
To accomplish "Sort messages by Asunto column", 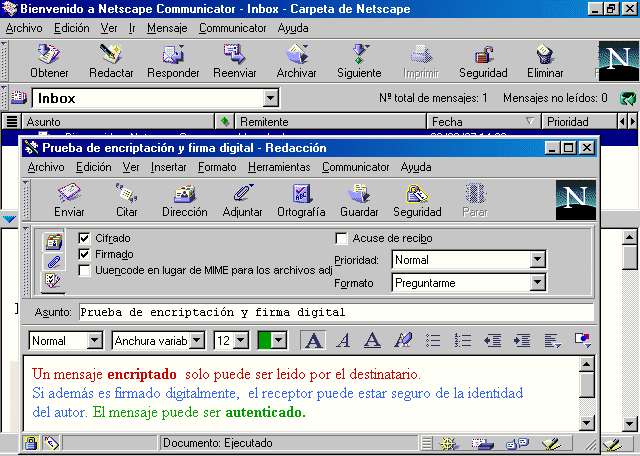I will [118, 122].
